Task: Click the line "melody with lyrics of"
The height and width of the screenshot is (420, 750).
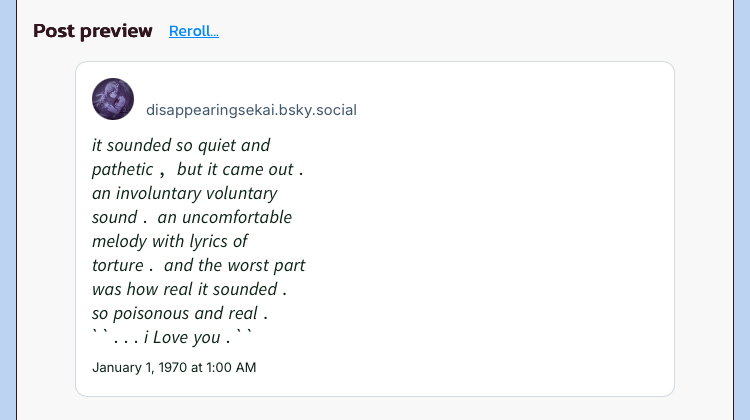Action: click(x=170, y=241)
